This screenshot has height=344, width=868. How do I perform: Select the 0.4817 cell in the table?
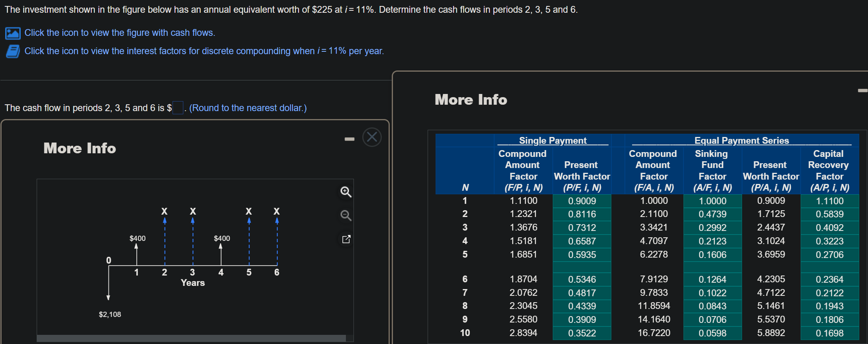point(582,293)
